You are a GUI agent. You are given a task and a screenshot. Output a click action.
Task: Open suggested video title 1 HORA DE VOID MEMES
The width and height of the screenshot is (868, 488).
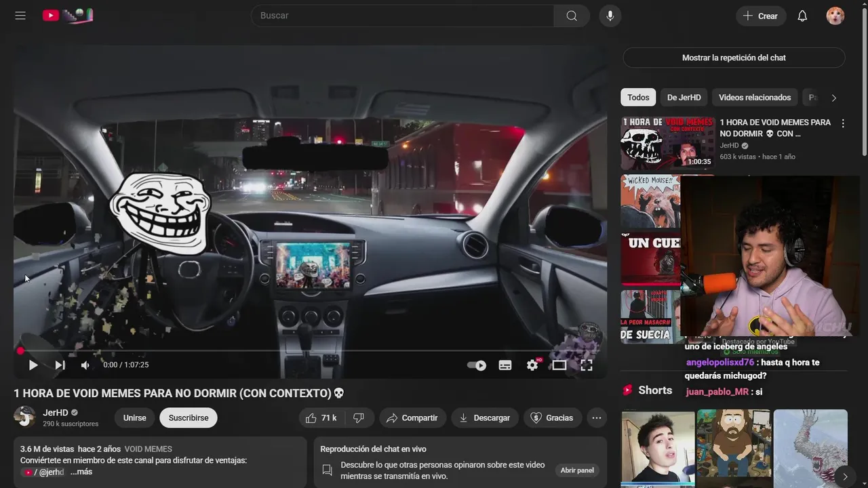[x=775, y=128]
